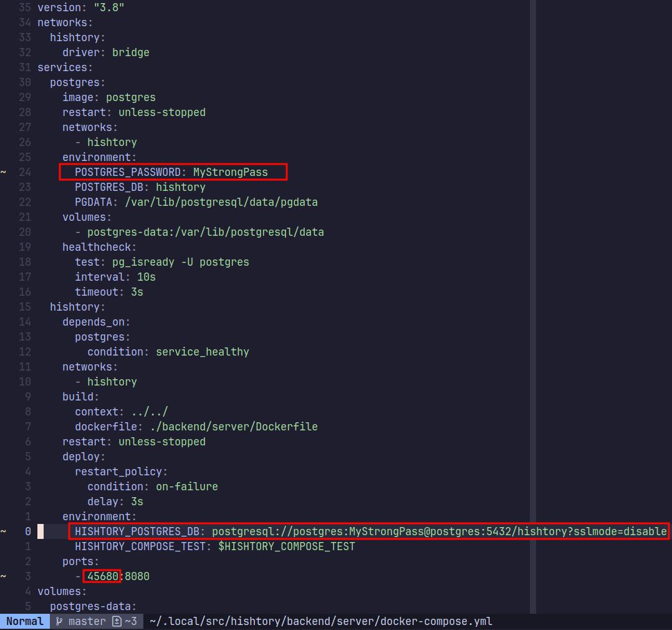The height and width of the screenshot is (630, 672).
Task: Click the container port 8080
Action: point(137,576)
